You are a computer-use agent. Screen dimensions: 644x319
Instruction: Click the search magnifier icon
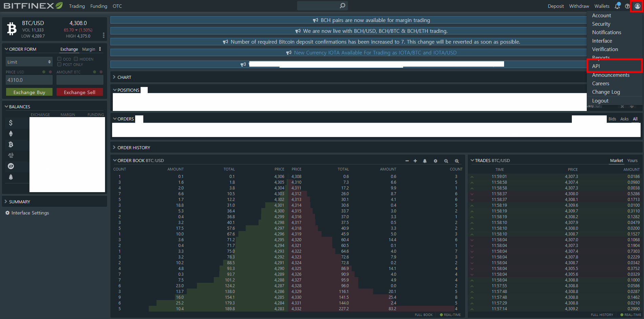(342, 5)
